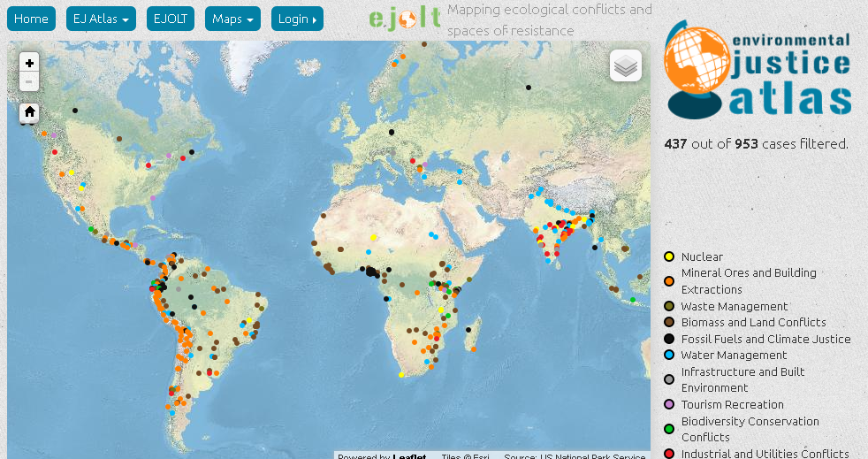Click the yellow Nuclear legend marker
This screenshot has height=459, width=868.
[x=669, y=257]
